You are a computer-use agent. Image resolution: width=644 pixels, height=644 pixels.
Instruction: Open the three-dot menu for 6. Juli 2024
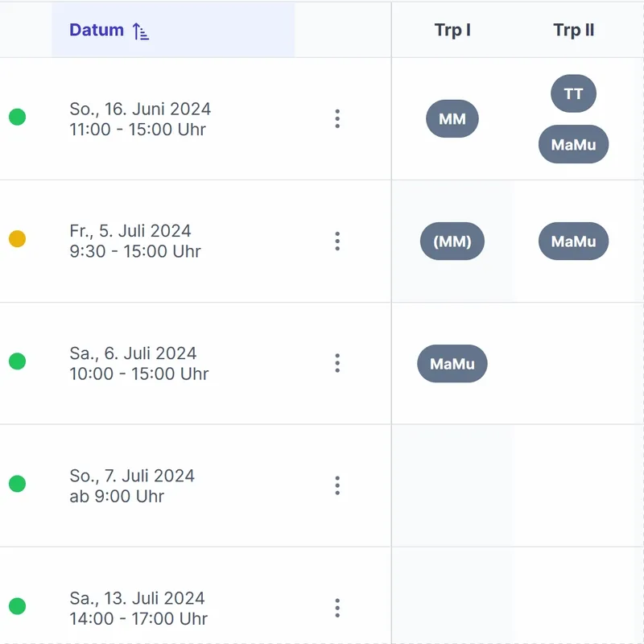click(337, 363)
